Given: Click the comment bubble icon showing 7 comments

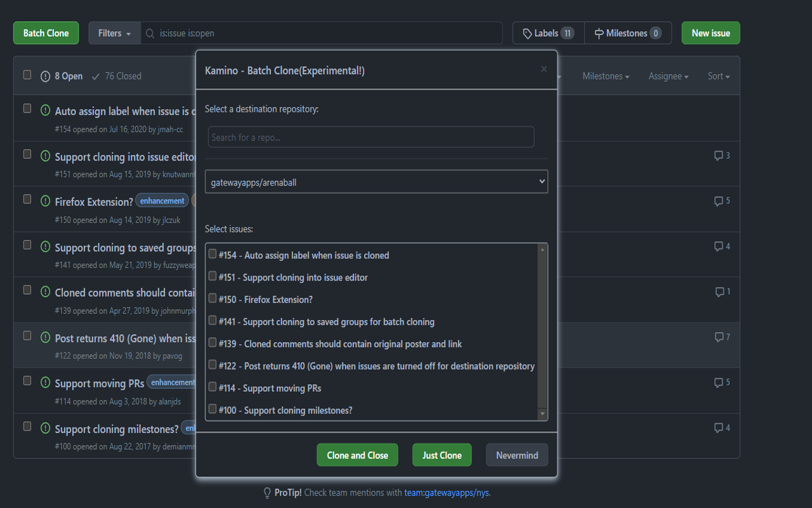Looking at the screenshot, I should tap(718, 337).
